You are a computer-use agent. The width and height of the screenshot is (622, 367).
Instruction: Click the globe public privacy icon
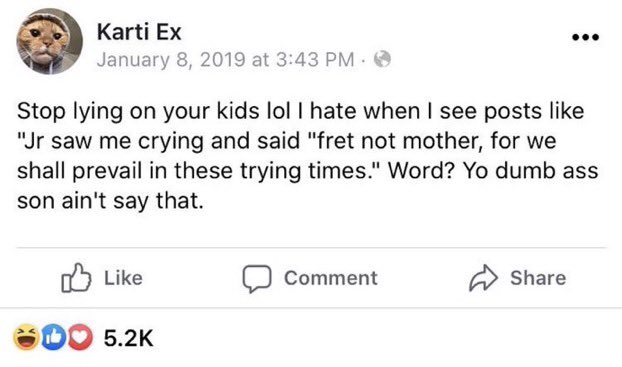click(382, 60)
